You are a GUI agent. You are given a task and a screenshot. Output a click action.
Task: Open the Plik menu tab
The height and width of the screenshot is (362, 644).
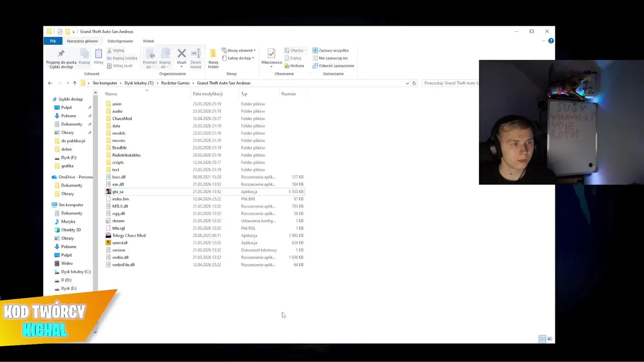click(x=53, y=41)
